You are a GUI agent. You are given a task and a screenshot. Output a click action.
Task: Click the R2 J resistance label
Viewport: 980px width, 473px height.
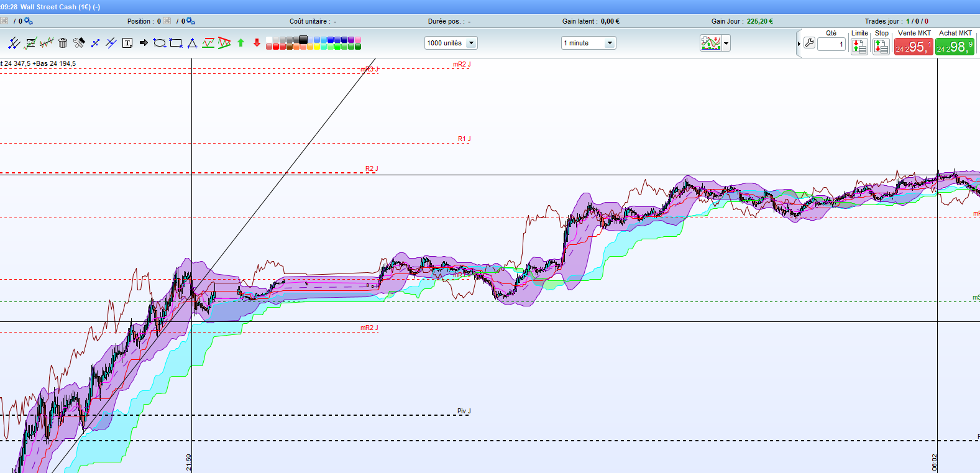coord(372,169)
